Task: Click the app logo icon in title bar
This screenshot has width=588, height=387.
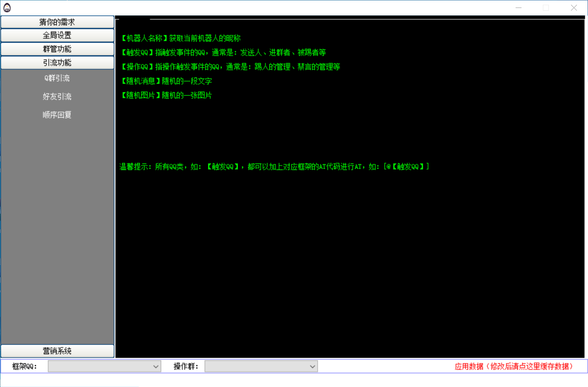Action: [x=7, y=8]
